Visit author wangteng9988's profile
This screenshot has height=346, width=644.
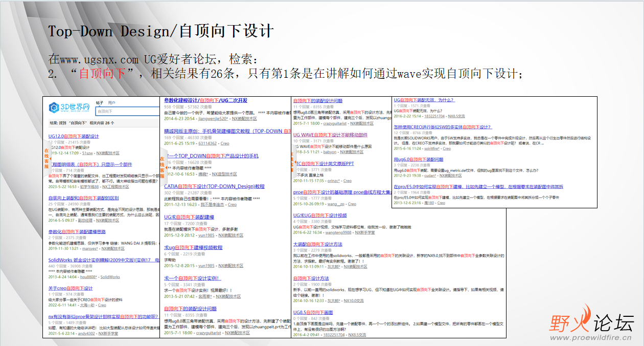(339, 232)
